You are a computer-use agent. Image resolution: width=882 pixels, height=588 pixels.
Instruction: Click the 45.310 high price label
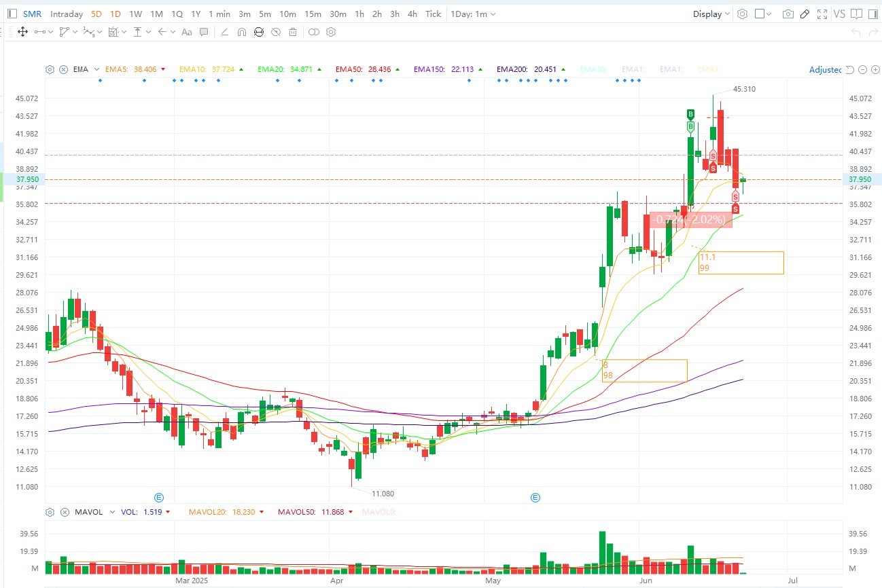[x=745, y=89]
